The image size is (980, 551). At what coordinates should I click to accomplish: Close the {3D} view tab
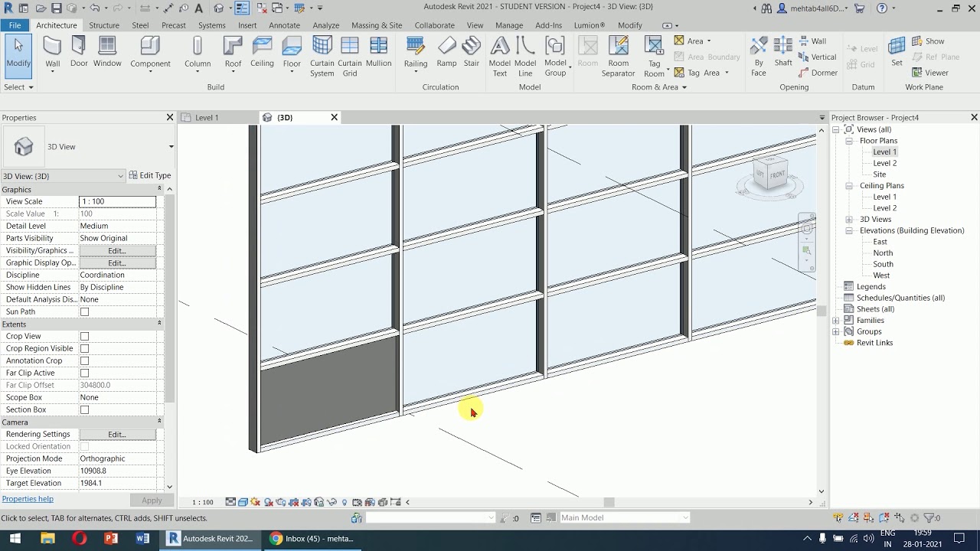tap(334, 117)
